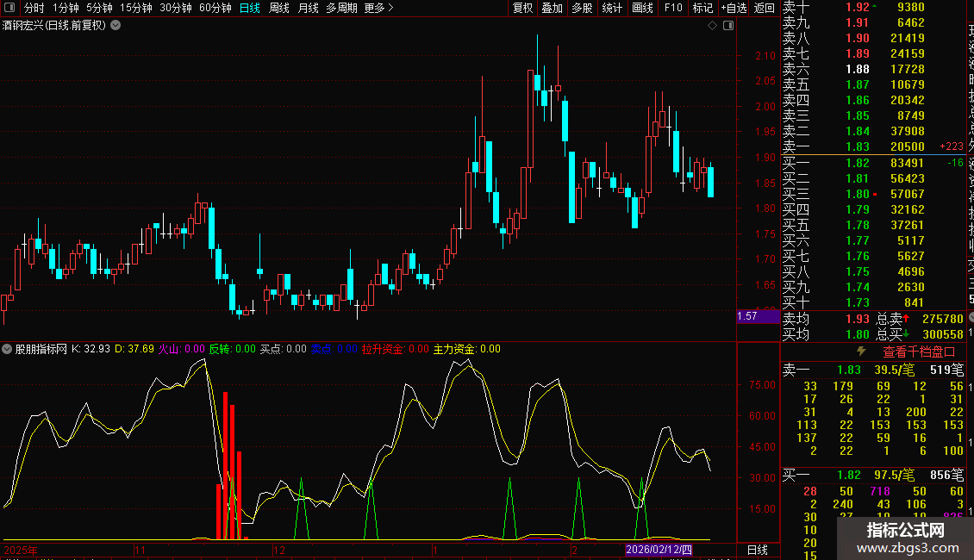Image resolution: width=974 pixels, height=560 pixels.
Task: Select the 15分钟 period tab
Action: click(136, 8)
